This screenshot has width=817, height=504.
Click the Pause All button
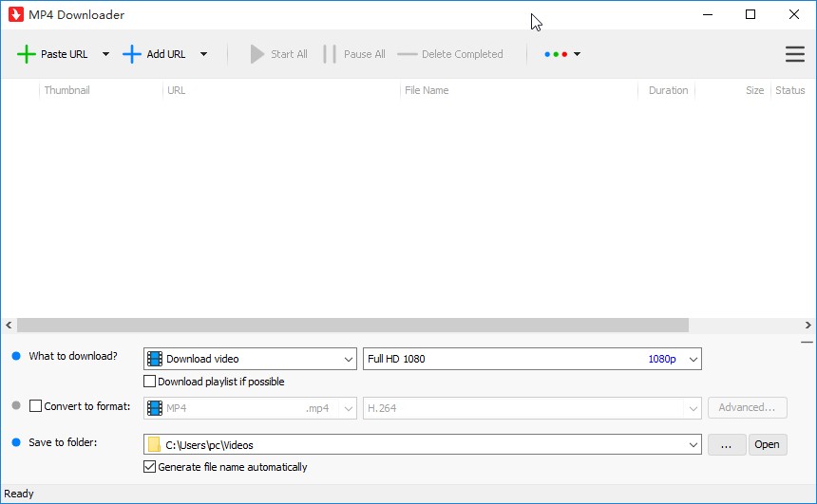[354, 54]
